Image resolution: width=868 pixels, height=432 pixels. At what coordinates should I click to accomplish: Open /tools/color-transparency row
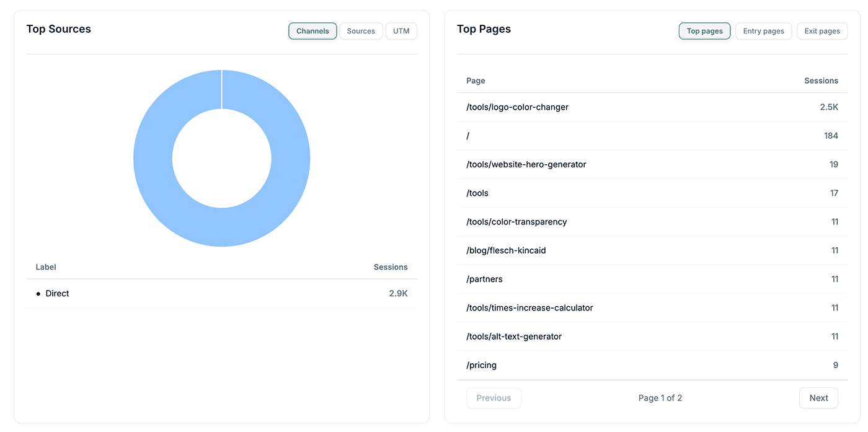point(652,222)
